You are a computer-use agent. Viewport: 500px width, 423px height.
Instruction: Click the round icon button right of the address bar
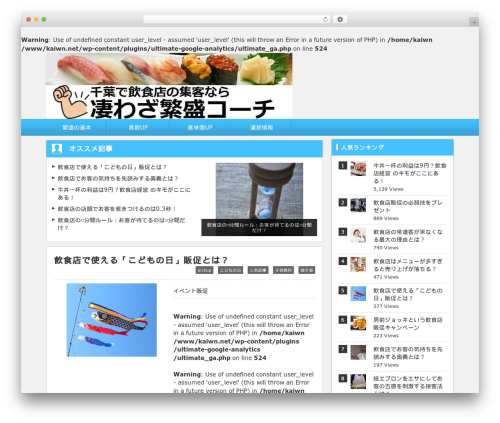pyautogui.click(x=340, y=19)
